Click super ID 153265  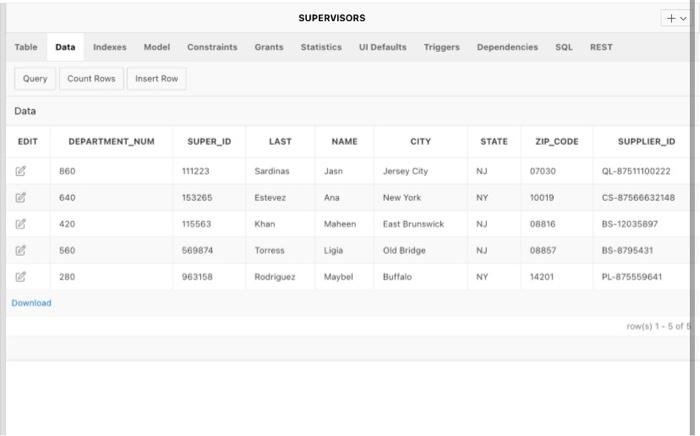point(197,197)
